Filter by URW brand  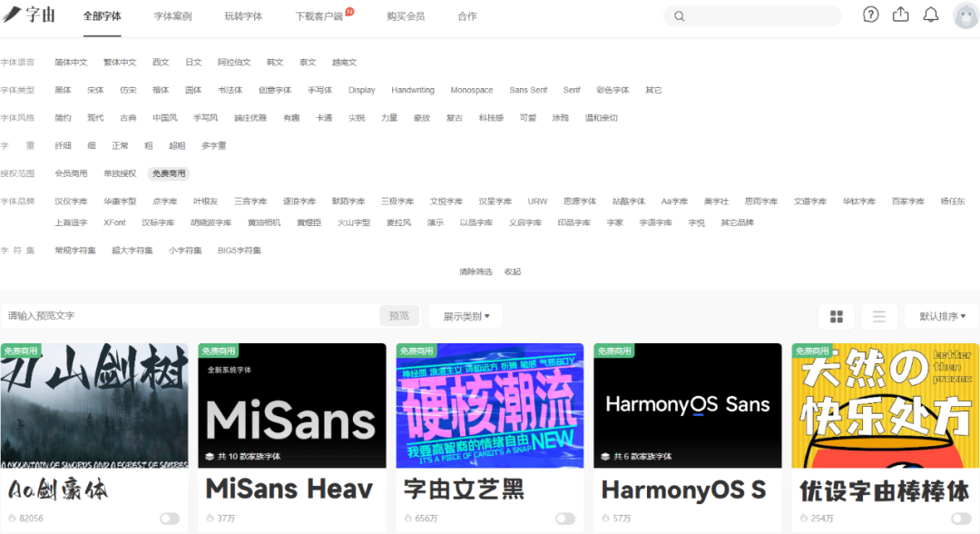(537, 202)
